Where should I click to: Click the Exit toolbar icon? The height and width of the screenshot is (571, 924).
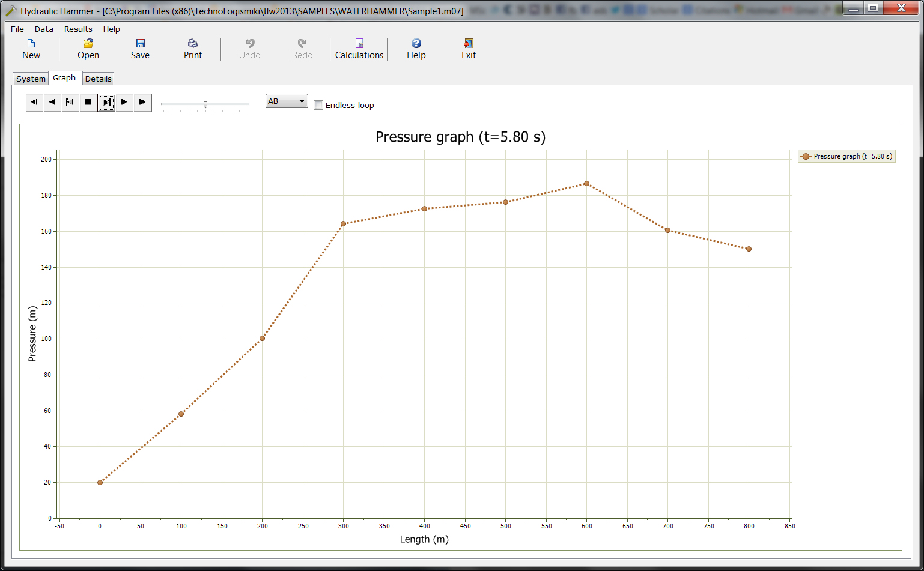pyautogui.click(x=469, y=49)
